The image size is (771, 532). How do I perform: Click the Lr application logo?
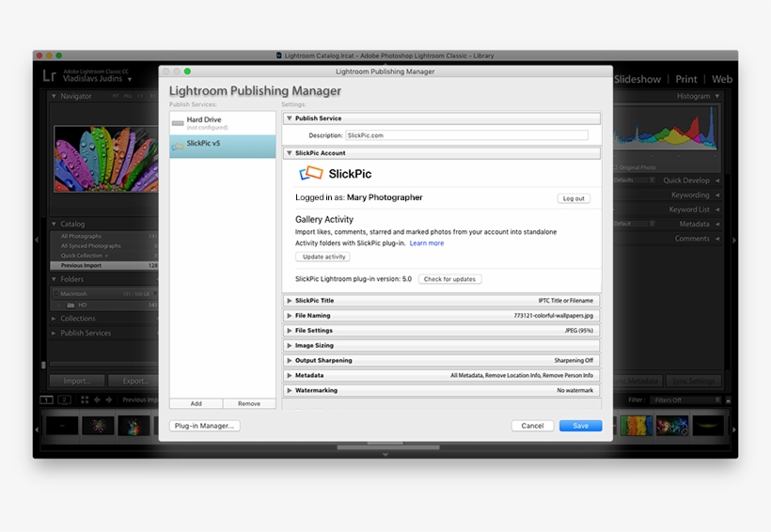[x=50, y=75]
